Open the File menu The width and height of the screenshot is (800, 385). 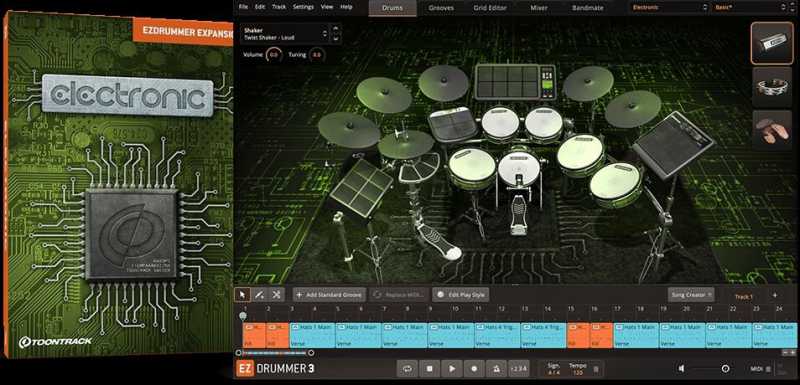point(243,7)
